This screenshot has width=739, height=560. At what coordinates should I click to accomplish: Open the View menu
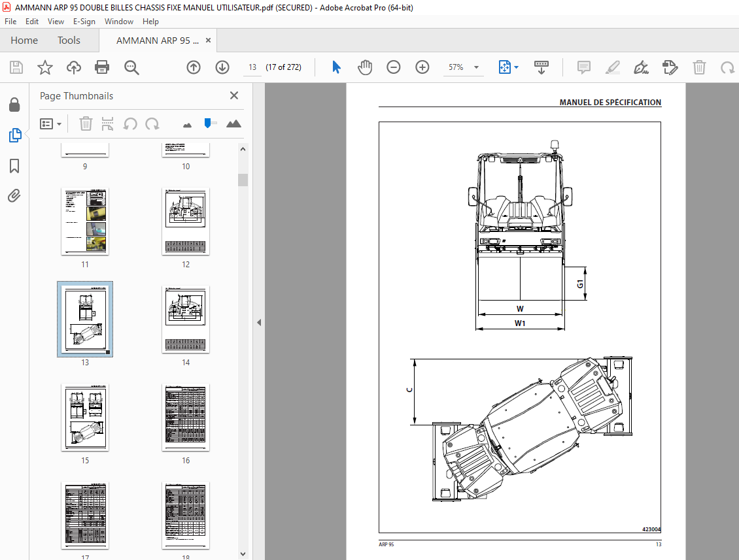56,22
